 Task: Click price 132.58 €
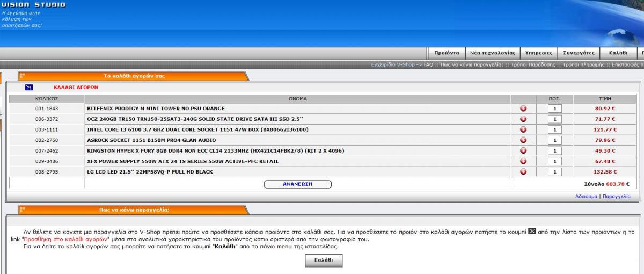[605, 172]
